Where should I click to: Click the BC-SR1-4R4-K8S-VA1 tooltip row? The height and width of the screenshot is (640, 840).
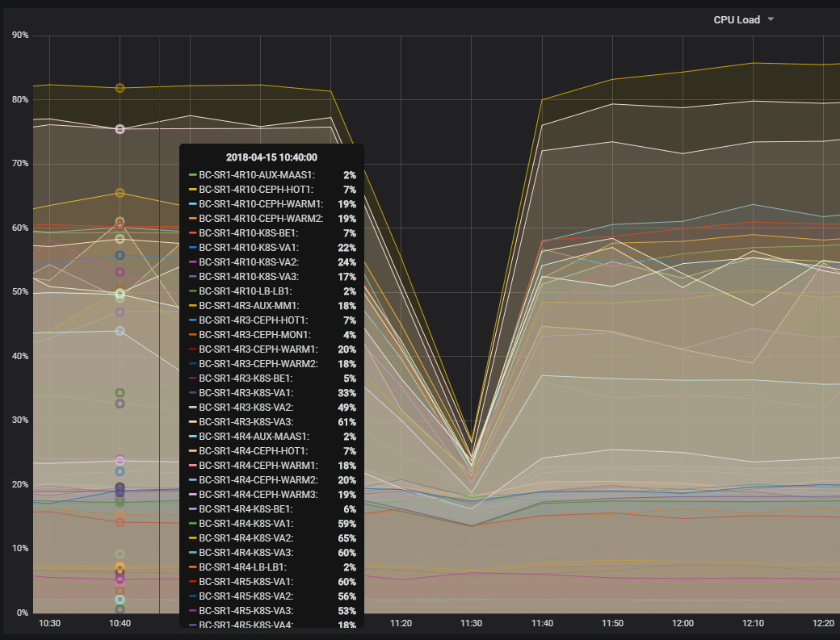(272, 523)
